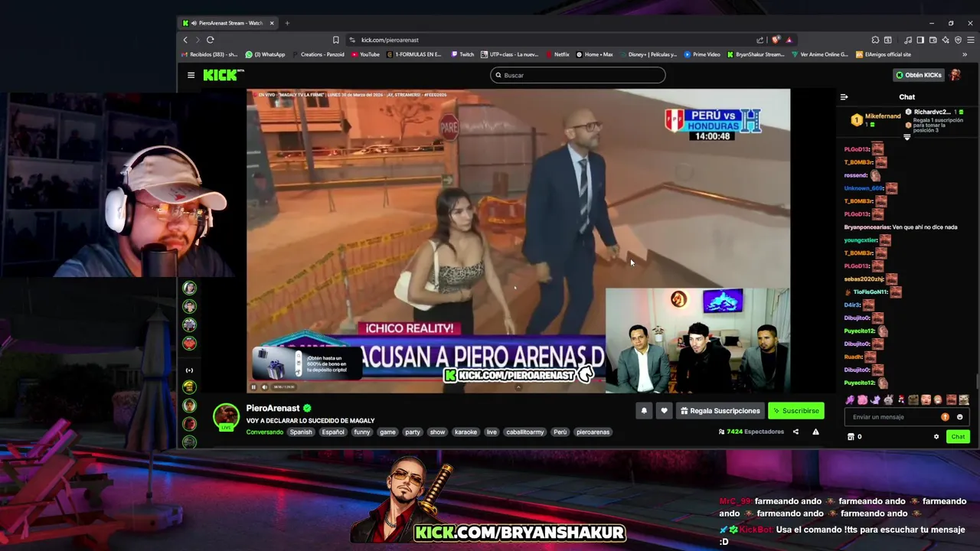
Task: Open the WhatsApp bookmark
Action: click(265, 54)
